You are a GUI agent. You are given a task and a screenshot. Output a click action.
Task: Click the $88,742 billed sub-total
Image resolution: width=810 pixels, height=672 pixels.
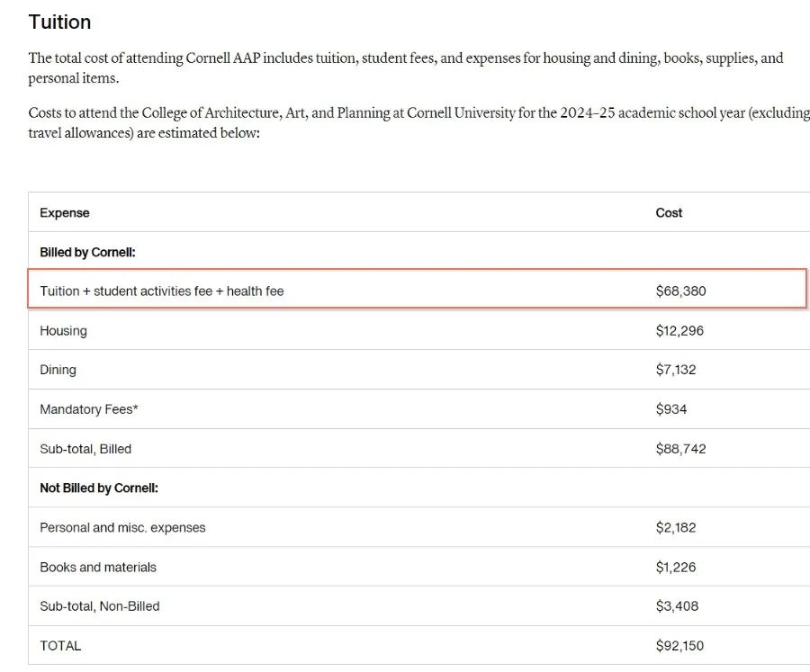pos(680,449)
